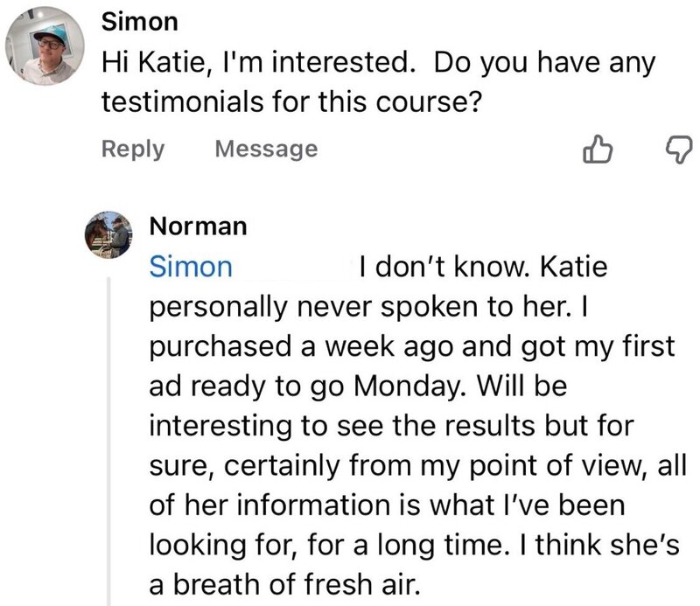Click the "I don't know. Katie" text
Viewport: 700px width, 606px height.
483,267
